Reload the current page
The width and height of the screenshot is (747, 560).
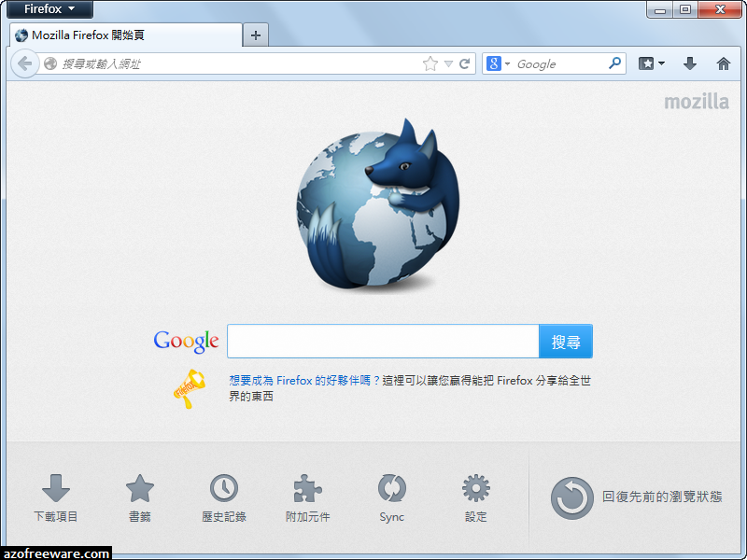point(464,63)
